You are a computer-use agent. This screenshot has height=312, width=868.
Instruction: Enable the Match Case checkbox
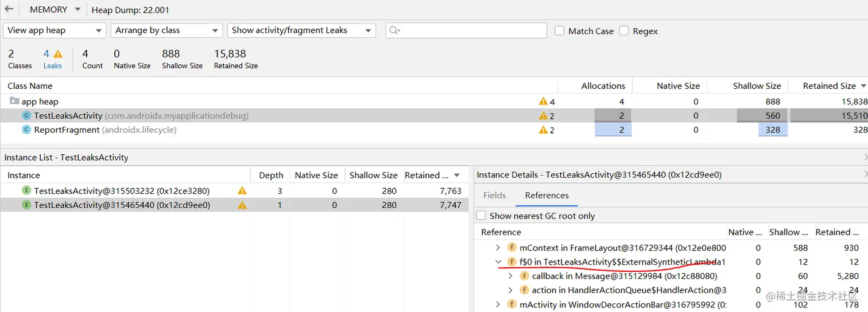pos(559,31)
